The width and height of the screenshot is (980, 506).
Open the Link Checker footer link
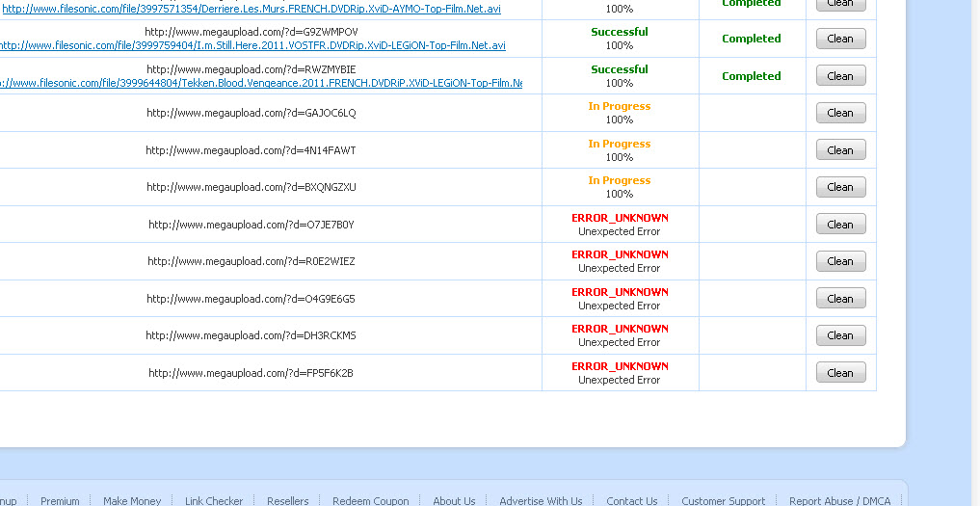pyautogui.click(x=214, y=501)
